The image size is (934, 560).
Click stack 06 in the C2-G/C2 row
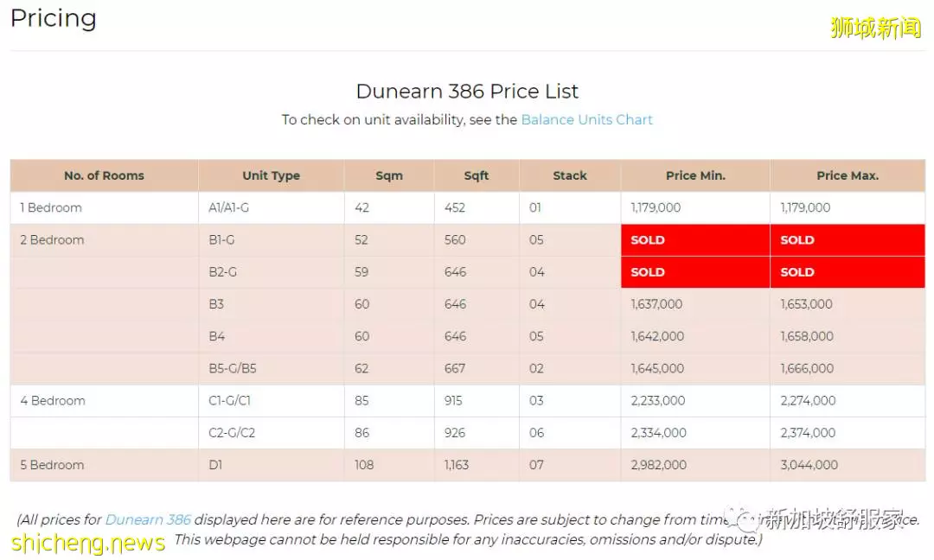(x=536, y=433)
